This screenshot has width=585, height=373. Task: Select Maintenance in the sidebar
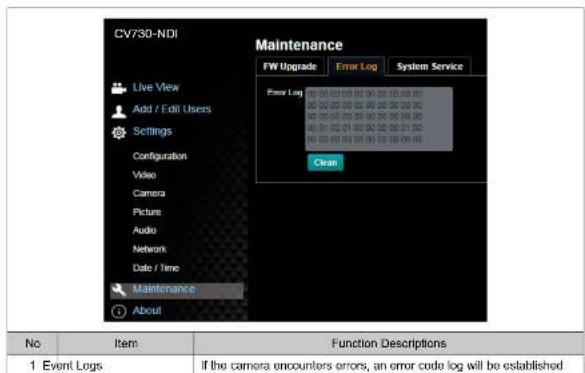coord(177,291)
